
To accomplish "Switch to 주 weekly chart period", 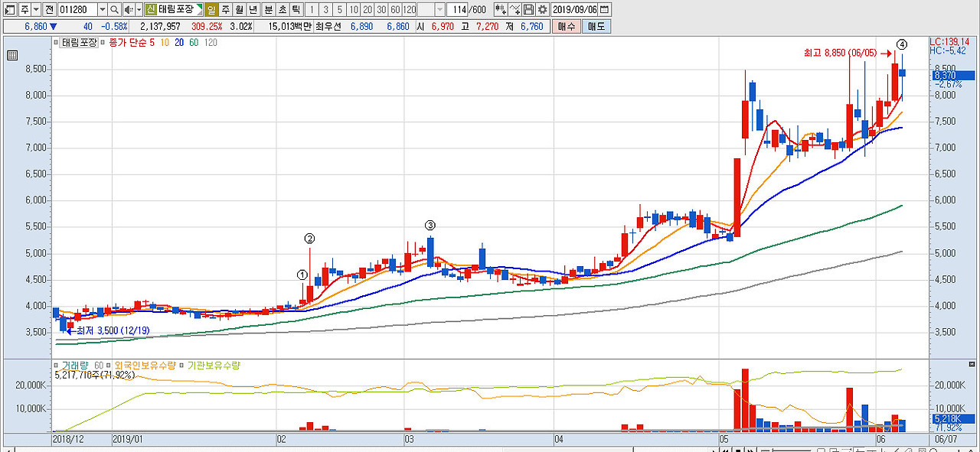I will click(x=225, y=10).
